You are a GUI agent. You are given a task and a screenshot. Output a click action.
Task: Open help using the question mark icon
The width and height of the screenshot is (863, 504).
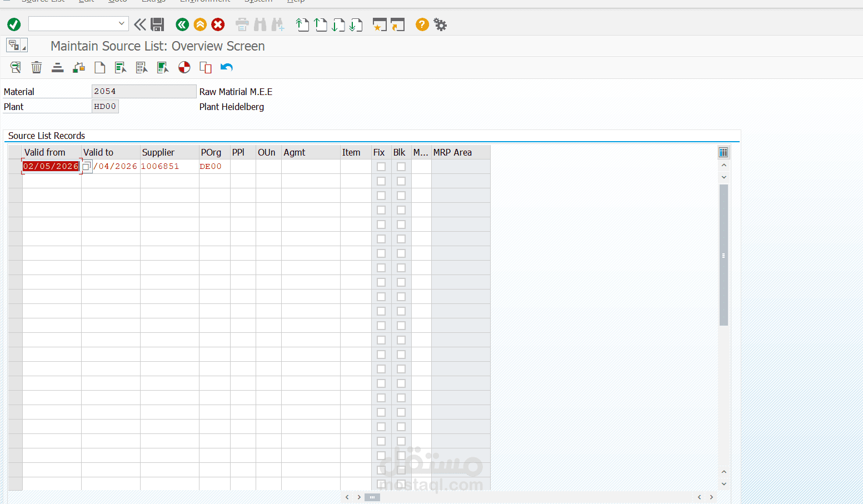[x=422, y=24]
